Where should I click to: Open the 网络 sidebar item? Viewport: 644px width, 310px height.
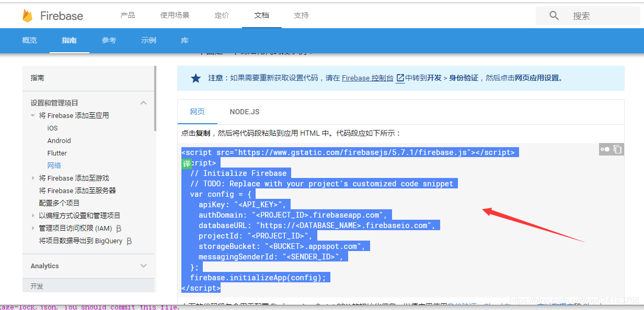pos(54,165)
